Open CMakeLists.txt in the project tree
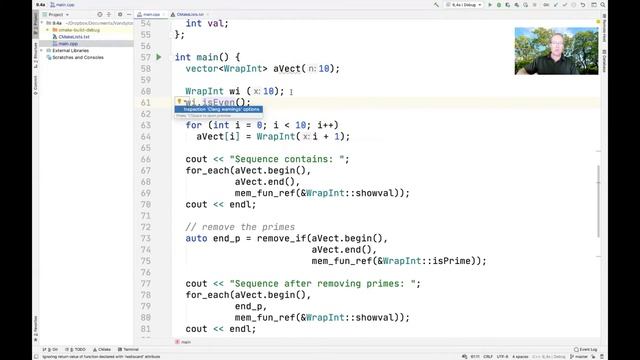The image size is (640, 360). tap(73, 37)
